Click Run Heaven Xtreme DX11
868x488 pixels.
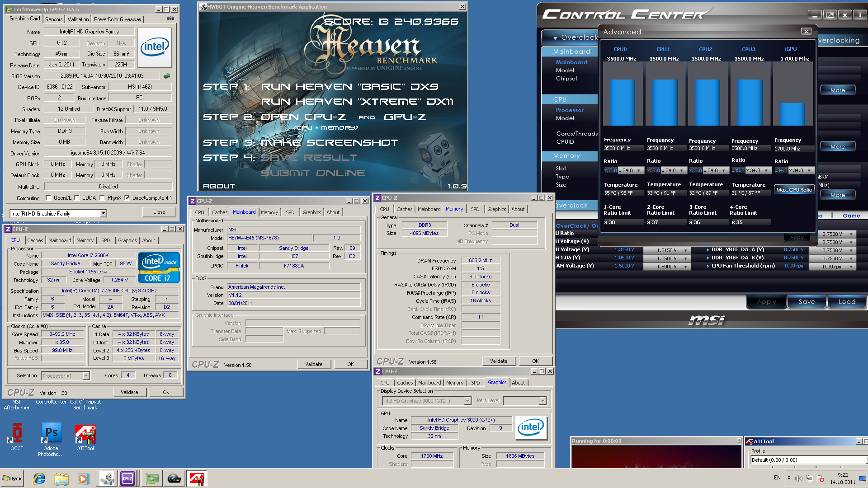pos(357,102)
